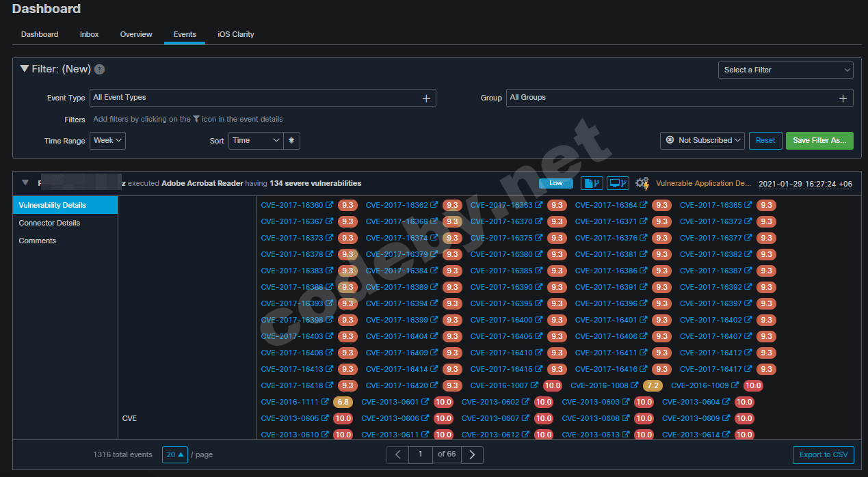Click the Low severity badge
Image resolution: width=868 pixels, height=477 pixels.
pyautogui.click(x=555, y=183)
